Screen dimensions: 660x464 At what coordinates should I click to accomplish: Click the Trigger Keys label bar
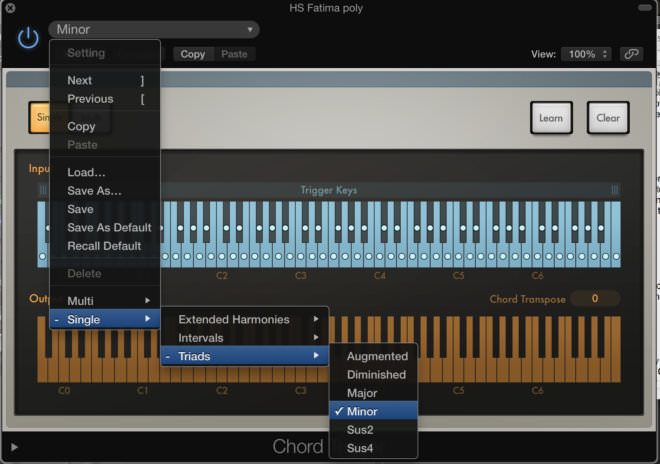point(329,190)
